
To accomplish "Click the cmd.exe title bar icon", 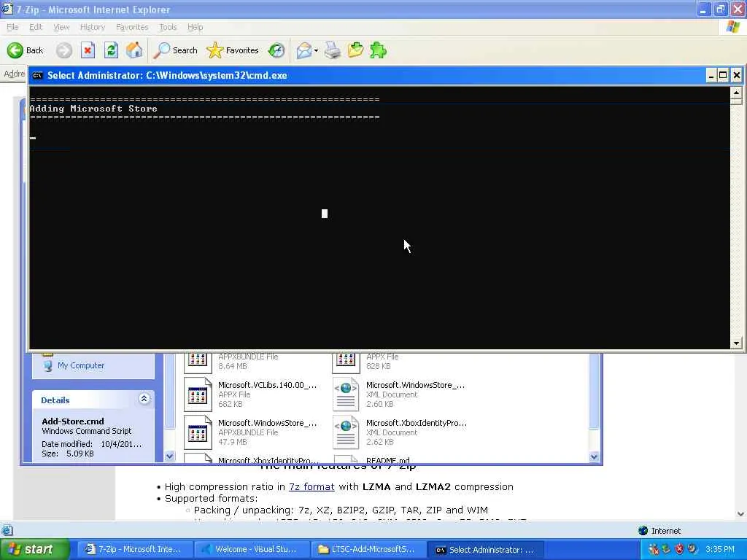I will click(37, 75).
